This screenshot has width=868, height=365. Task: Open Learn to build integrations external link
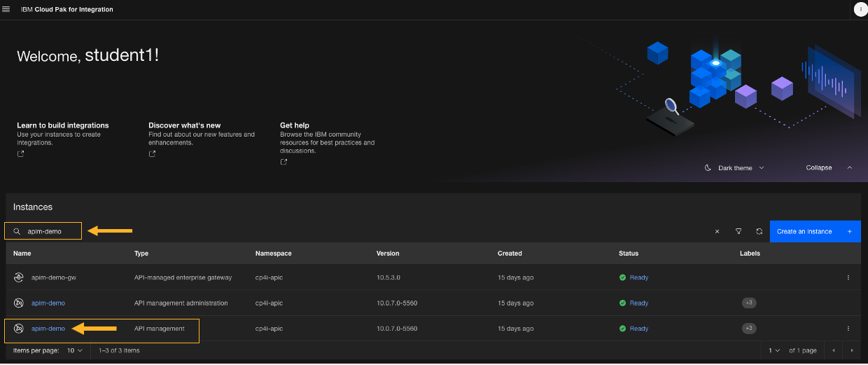(x=20, y=154)
